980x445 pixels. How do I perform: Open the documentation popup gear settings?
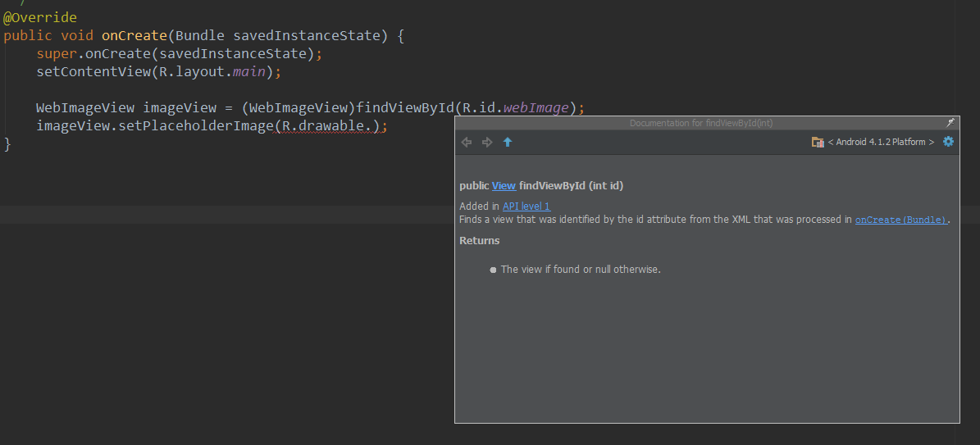[948, 141]
